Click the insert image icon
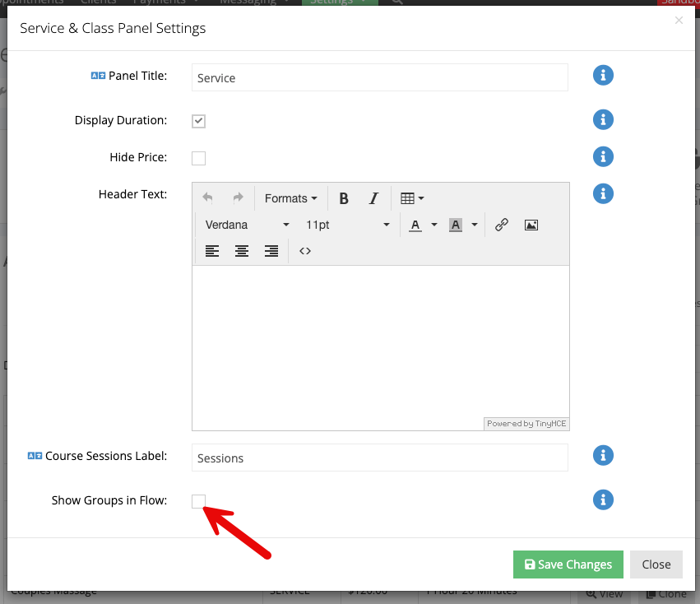The width and height of the screenshot is (700, 604). [x=531, y=225]
